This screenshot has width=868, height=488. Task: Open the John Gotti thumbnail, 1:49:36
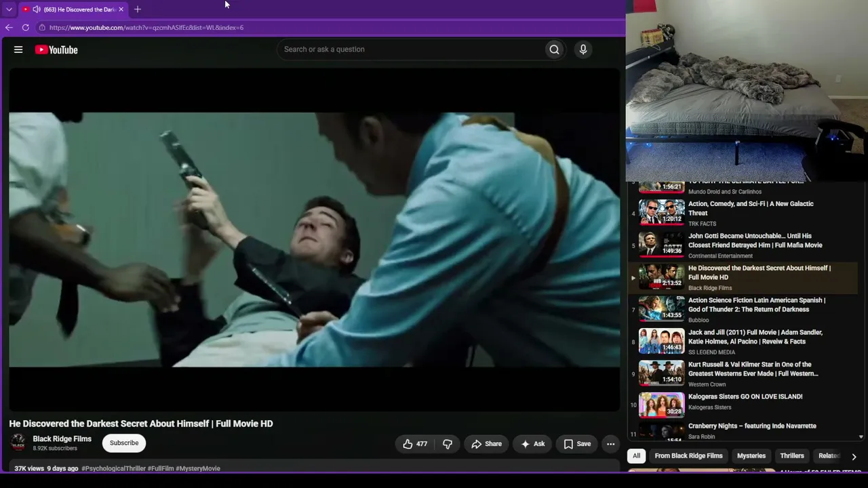662,245
